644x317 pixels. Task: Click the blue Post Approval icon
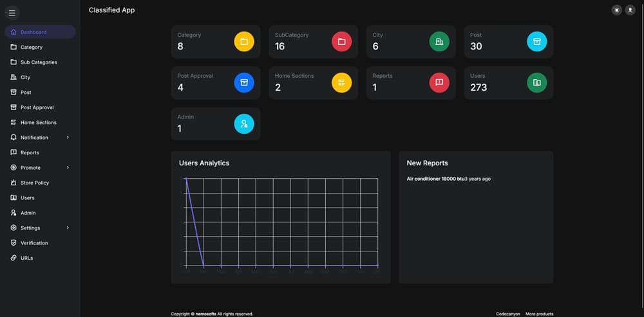(244, 82)
